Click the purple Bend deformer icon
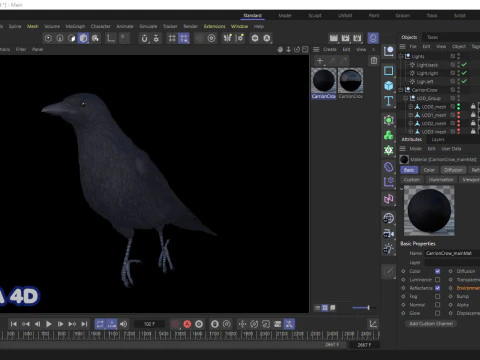Screen dimensions: 480x360 pos(389,167)
